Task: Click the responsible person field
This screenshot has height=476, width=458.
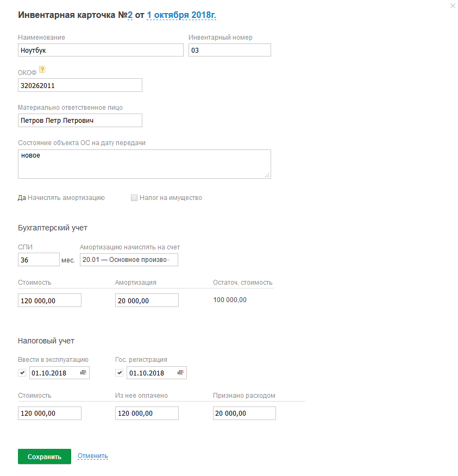Action: tap(80, 120)
